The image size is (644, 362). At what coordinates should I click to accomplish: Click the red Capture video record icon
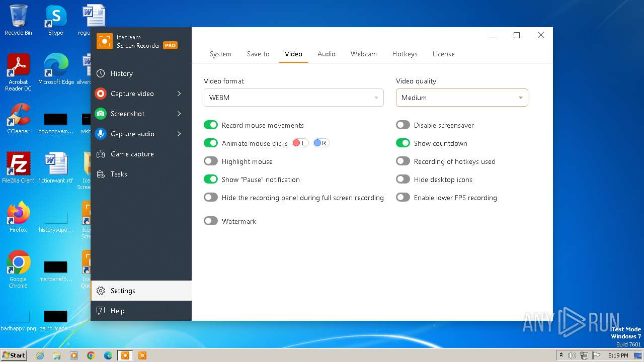(x=101, y=94)
